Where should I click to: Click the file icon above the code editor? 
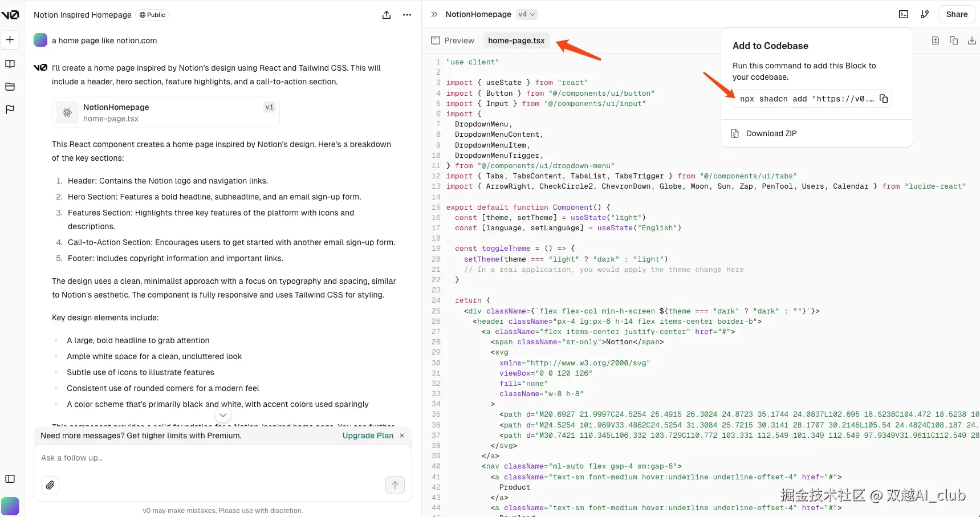[x=936, y=40]
